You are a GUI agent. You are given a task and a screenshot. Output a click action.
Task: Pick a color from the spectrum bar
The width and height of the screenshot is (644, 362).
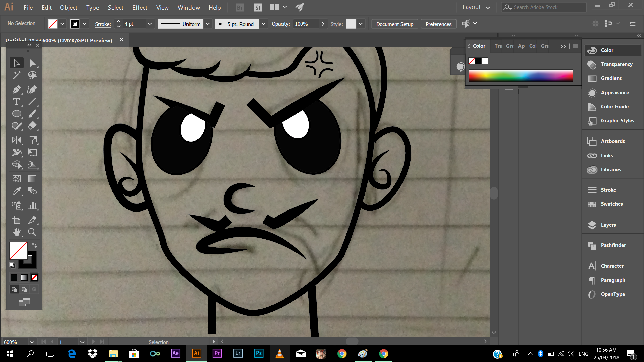(520, 76)
